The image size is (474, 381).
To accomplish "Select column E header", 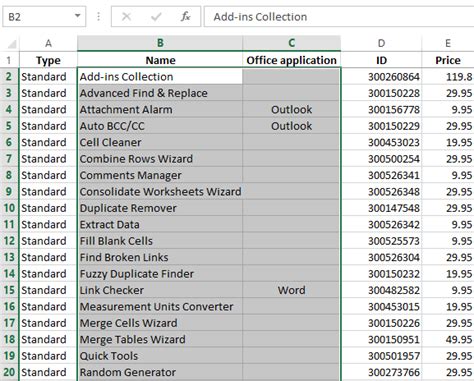I will pos(448,43).
